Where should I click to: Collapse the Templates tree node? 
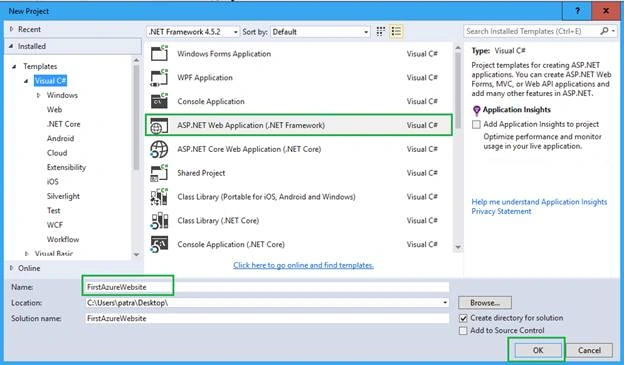tap(14, 66)
